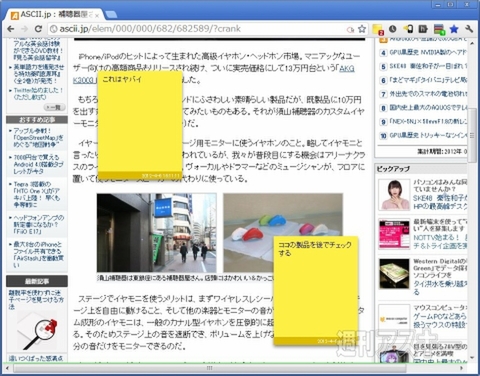Bookmark this page with the star in address bar
This screenshot has height=376, width=480.
click(362, 29)
